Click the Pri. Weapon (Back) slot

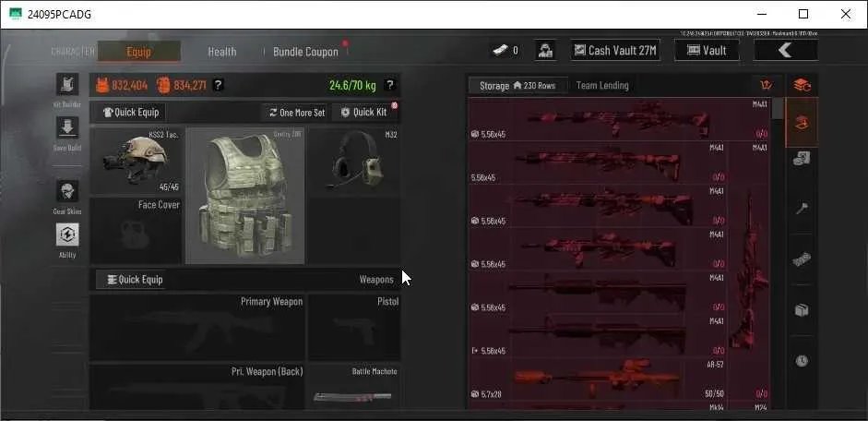(x=197, y=386)
